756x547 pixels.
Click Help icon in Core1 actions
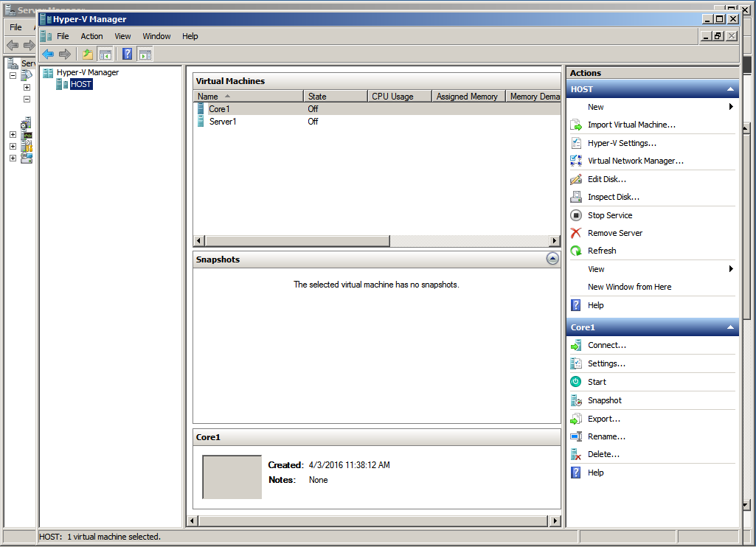click(x=576, y=473)
